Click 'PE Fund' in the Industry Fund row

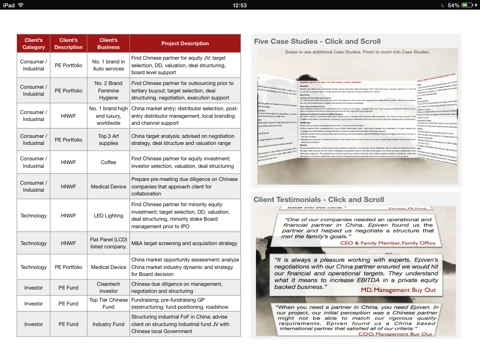[68, 324]
